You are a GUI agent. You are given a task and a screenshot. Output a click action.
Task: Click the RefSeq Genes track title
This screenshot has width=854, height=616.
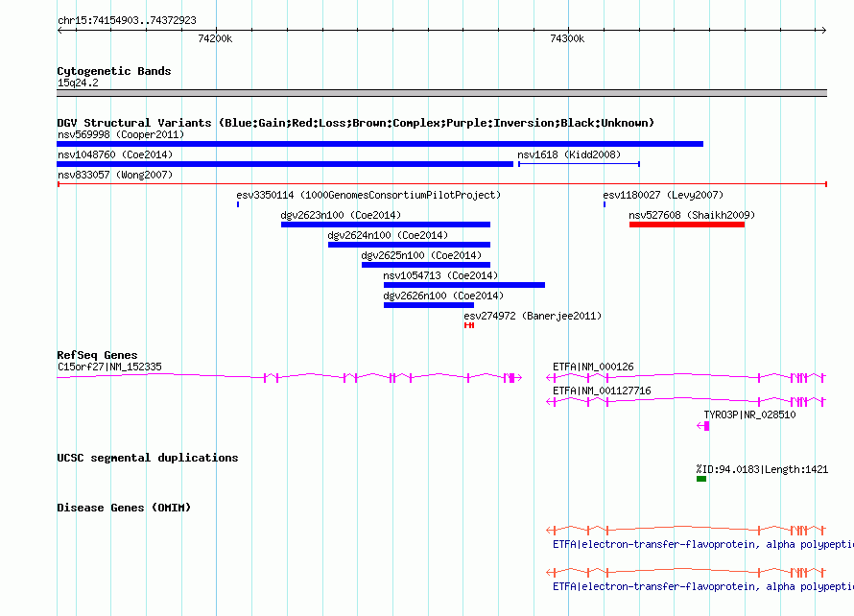[x=97, y=355]
